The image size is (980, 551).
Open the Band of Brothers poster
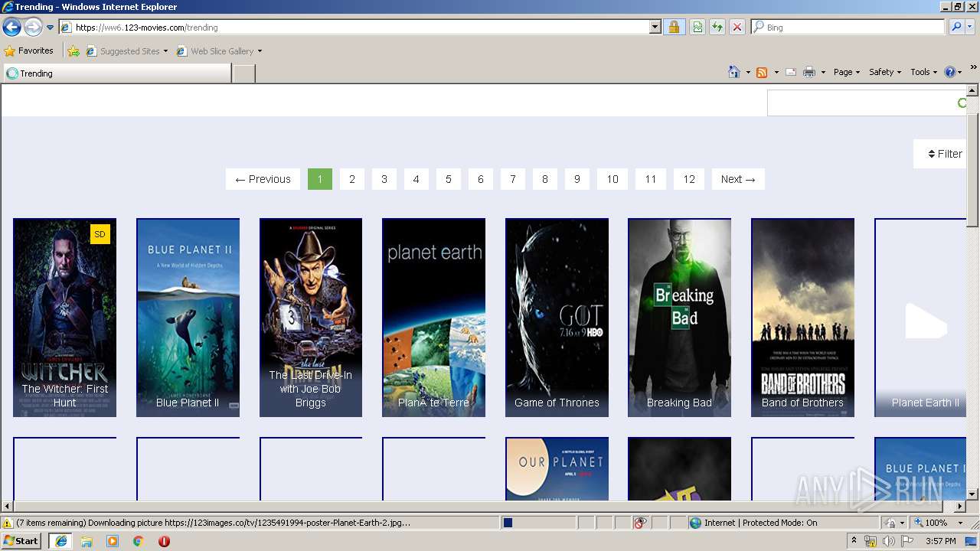(802, 318)
